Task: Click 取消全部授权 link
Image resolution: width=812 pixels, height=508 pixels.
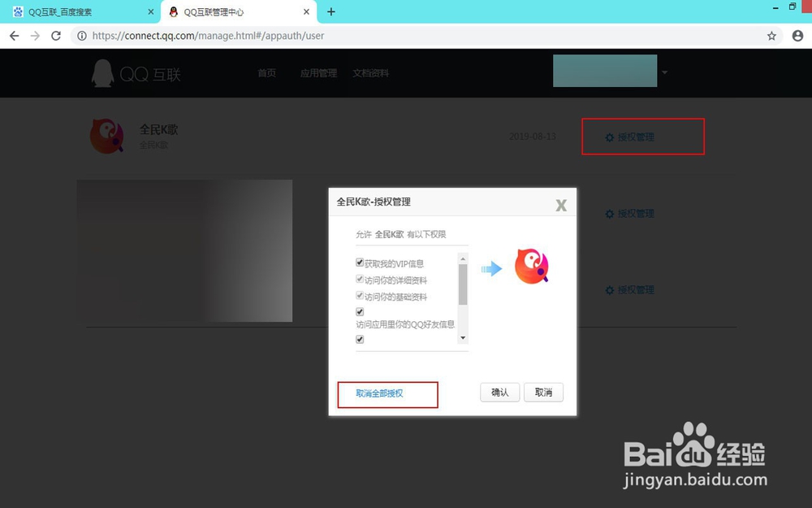Action: pyautogui.click(x=379, y=393)
